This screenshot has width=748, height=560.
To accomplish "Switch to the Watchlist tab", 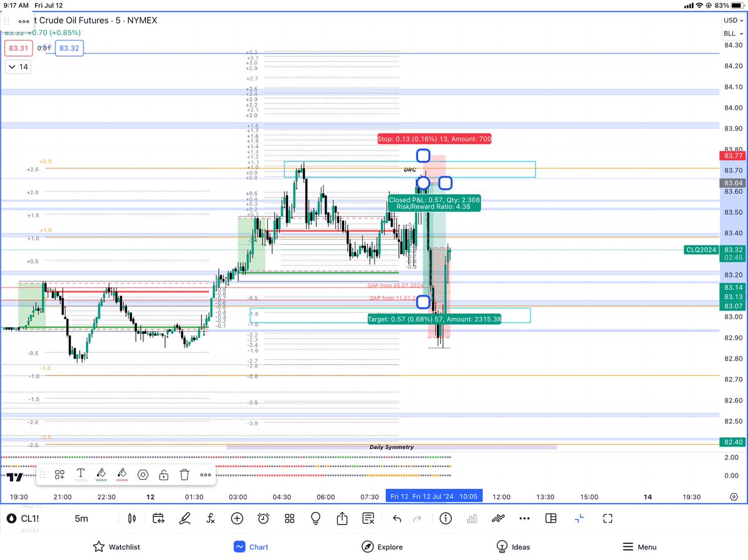I will click(117, 547).
